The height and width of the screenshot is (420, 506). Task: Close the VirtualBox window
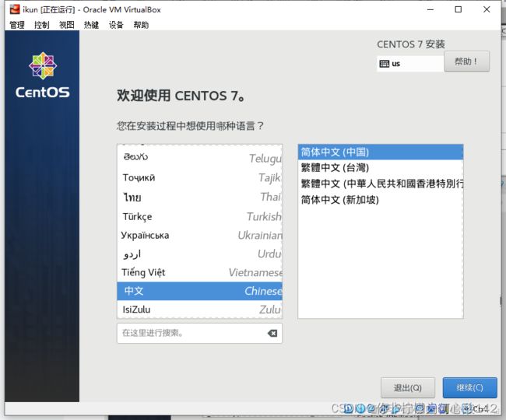click(487, 9)
